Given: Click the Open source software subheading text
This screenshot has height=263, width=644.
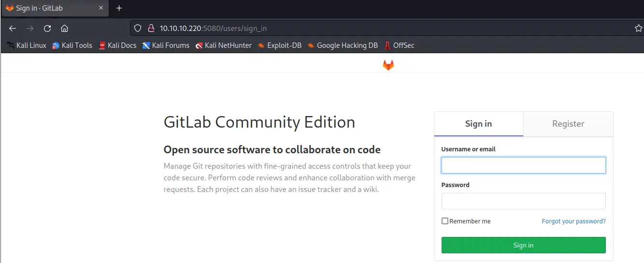Looking at the screenshot, I should tap(272, 149).
